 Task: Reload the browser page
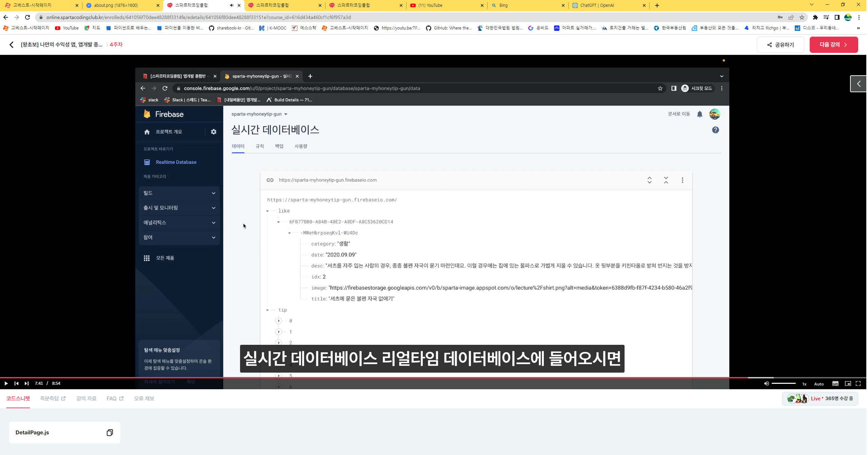[28, 17]
